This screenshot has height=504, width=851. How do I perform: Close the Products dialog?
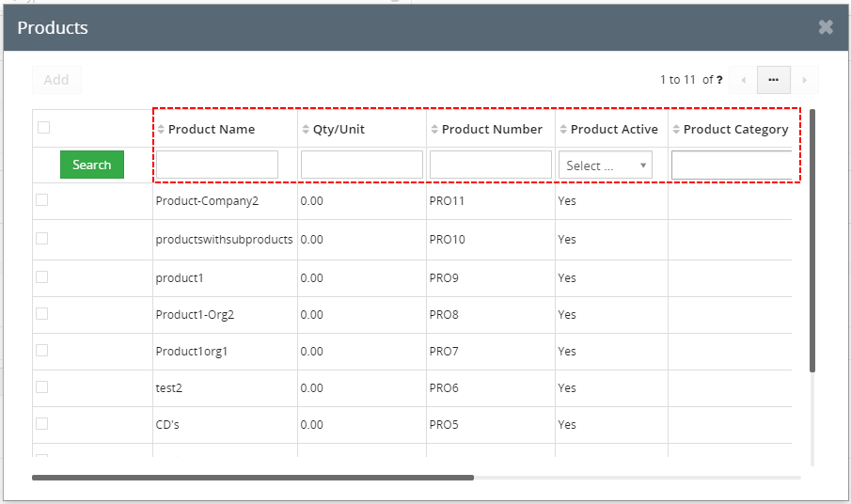(x=826, y=27)
